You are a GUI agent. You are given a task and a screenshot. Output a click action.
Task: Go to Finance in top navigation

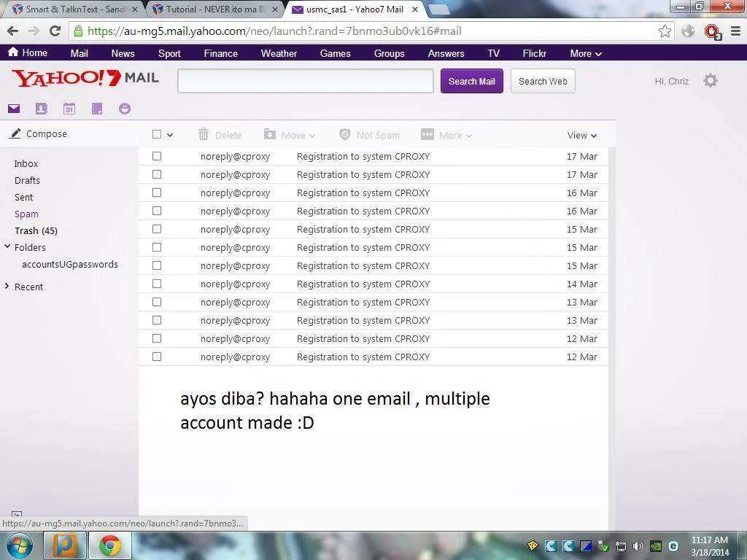click(x=220, y=53)
